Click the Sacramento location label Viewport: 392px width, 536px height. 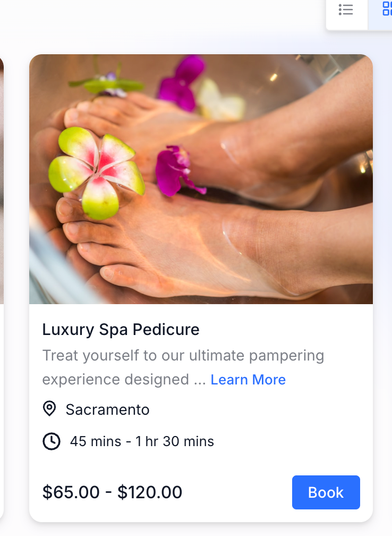coord(107,409)
